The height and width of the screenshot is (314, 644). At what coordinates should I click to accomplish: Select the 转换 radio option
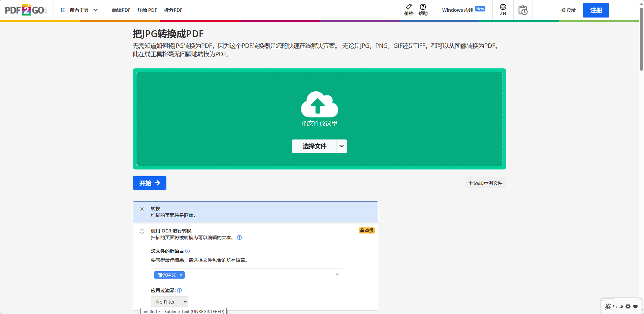142,209
